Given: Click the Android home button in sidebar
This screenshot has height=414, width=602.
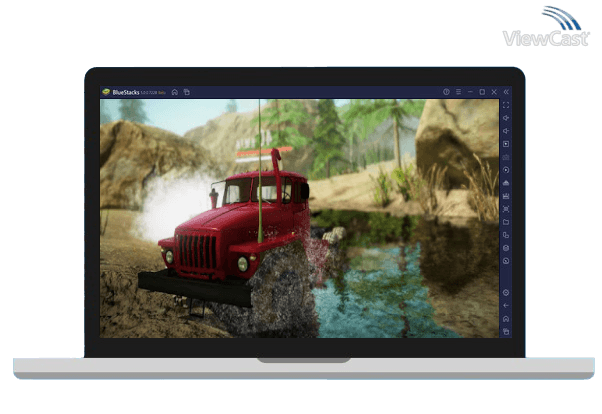Looking at the screenshot, I should point(506,319).
